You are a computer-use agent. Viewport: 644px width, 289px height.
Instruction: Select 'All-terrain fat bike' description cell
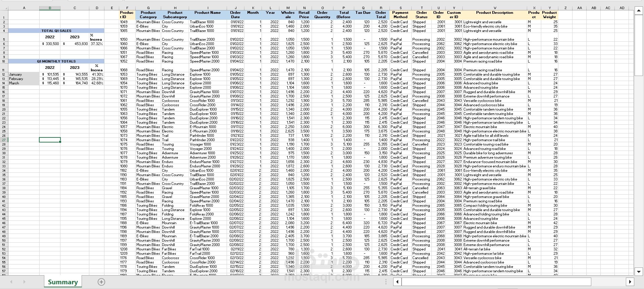495,249
